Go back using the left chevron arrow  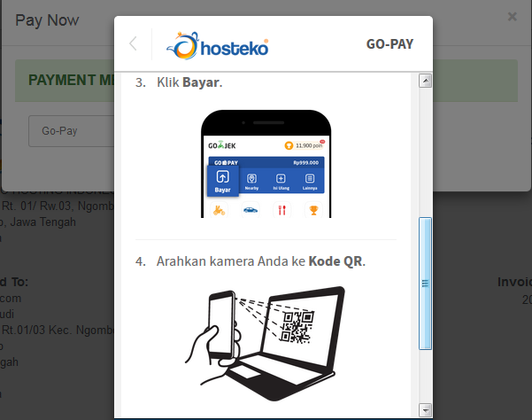click(x=133, y=43)
